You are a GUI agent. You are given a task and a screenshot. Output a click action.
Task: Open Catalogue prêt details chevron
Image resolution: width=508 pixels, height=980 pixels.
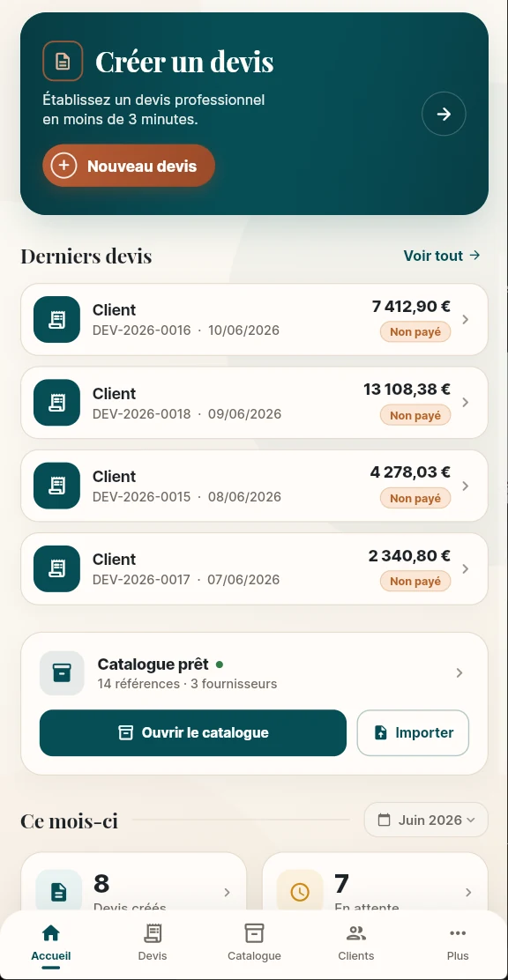[x=459, y=672]
